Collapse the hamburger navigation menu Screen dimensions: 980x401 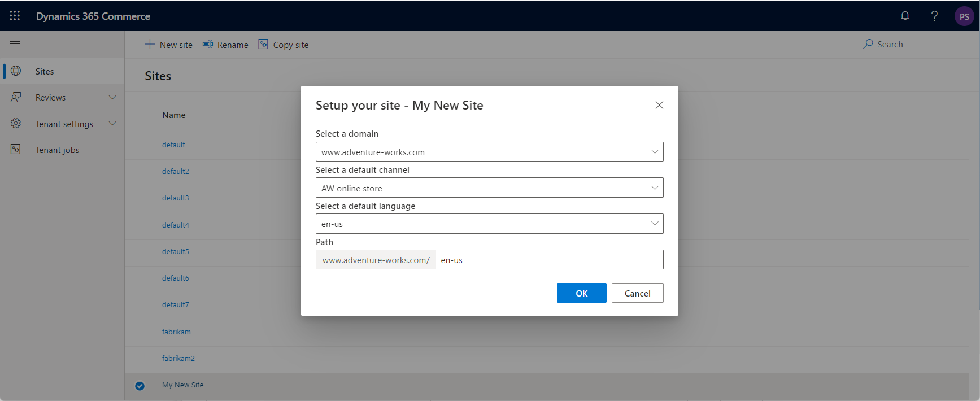tap(15, 44)
